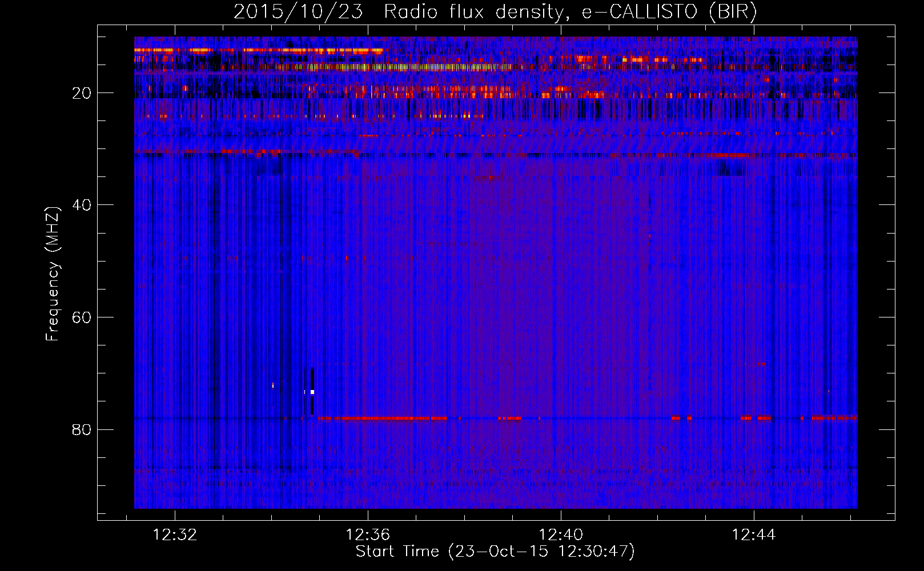Viewport: 924px width, 571px height.
Task: Click the 80 MHz frequency tick label
Action: 82,429
